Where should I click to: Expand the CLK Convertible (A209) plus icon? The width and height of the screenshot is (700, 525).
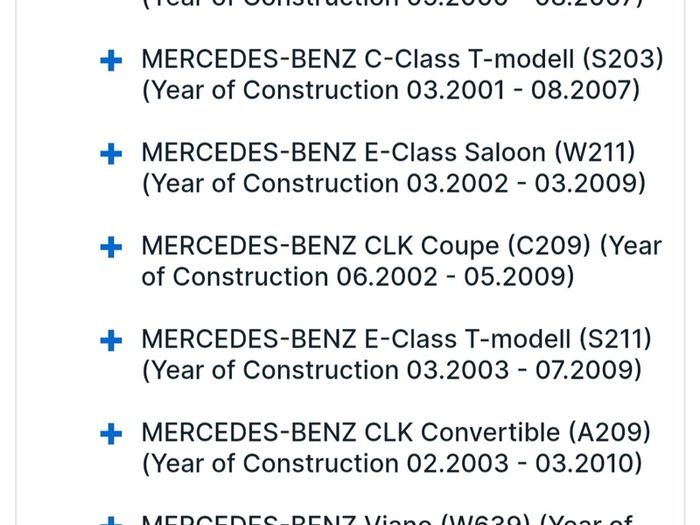tap(111, 434)
